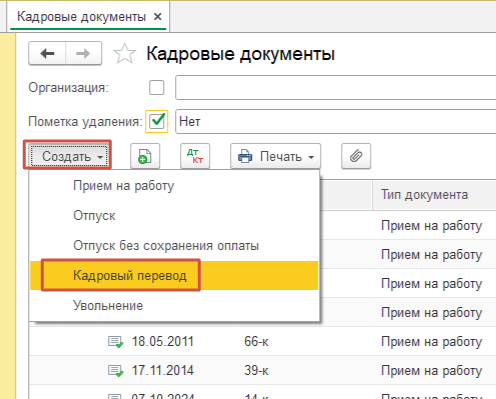Click the Организация input field
The image size is (496, 399).
(x=335, y=87)
